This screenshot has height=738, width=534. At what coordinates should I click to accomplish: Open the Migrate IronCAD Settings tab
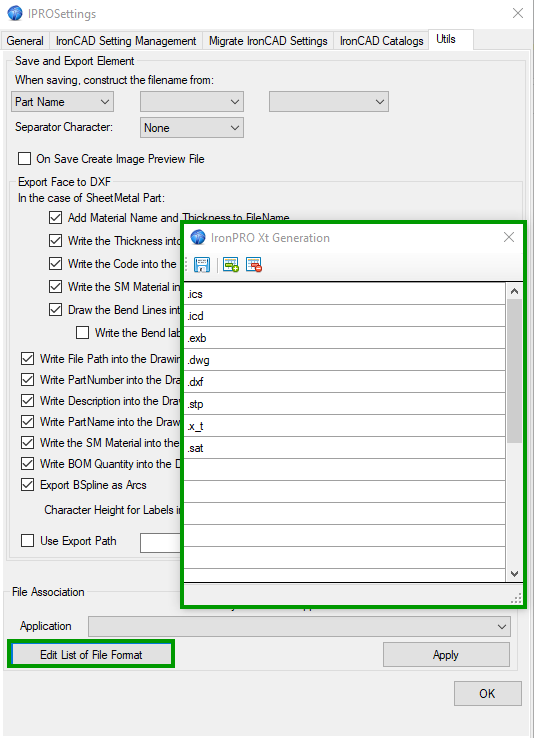click(268, 41)
